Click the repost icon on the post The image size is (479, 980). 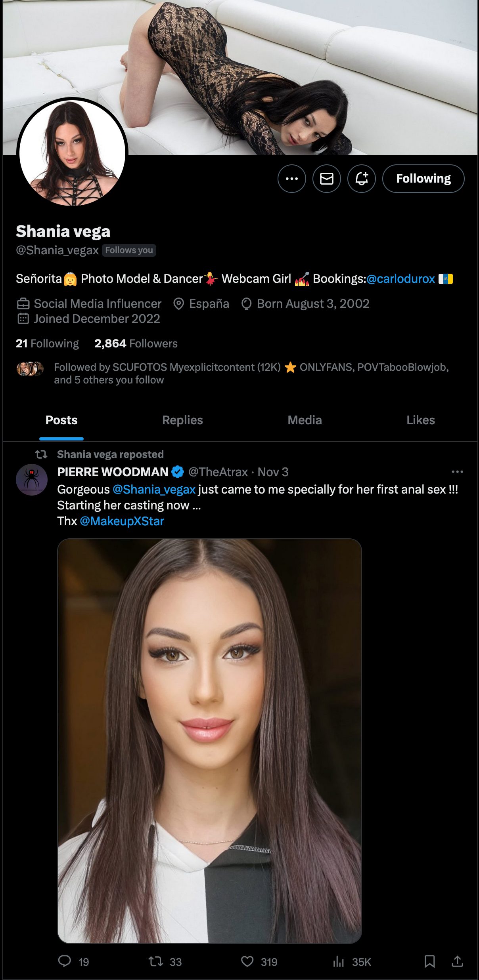coord(155,961)
